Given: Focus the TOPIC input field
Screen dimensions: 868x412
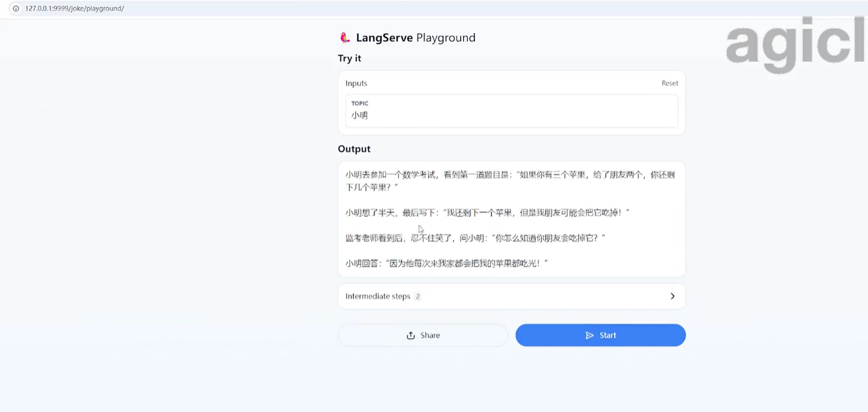Looking at the screenshot, I should [x=511, y=110].
